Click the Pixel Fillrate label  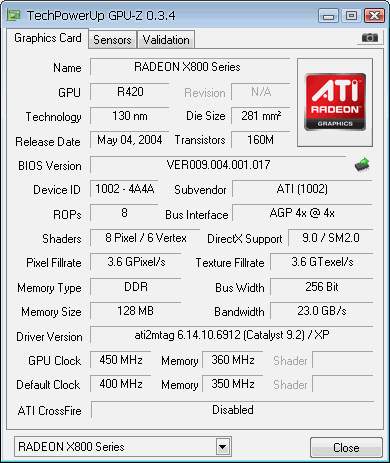[54, 263]
